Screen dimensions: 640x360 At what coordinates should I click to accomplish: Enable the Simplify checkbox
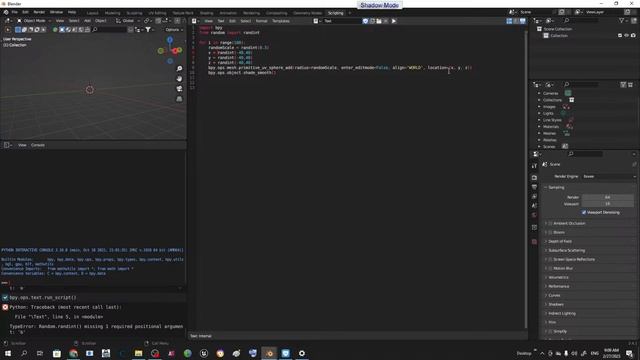[550, 331]
